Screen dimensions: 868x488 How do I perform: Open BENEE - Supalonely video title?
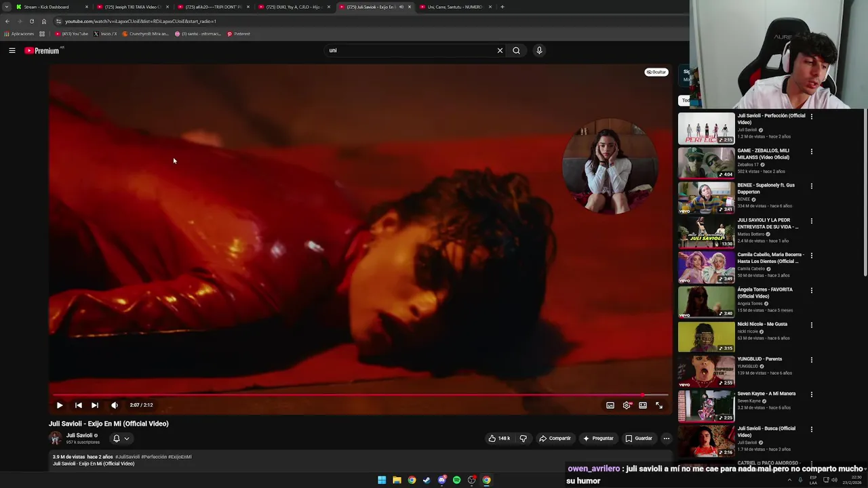click(x=766, y=188)
